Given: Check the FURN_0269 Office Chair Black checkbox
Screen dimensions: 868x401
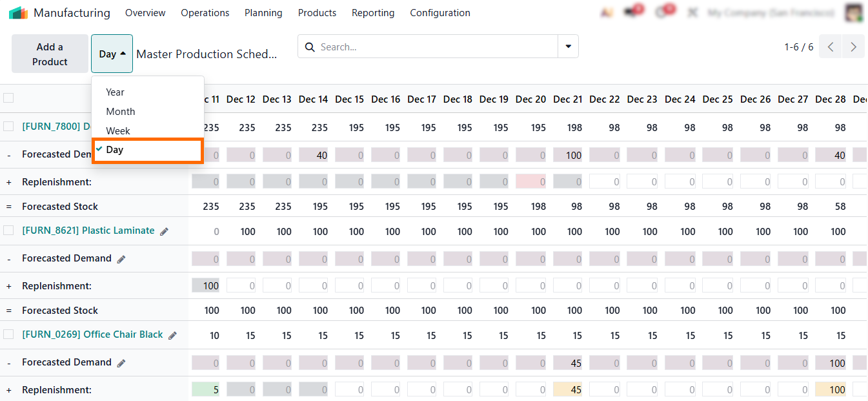Looking at the screenshot, I should (x=8, y=334).
